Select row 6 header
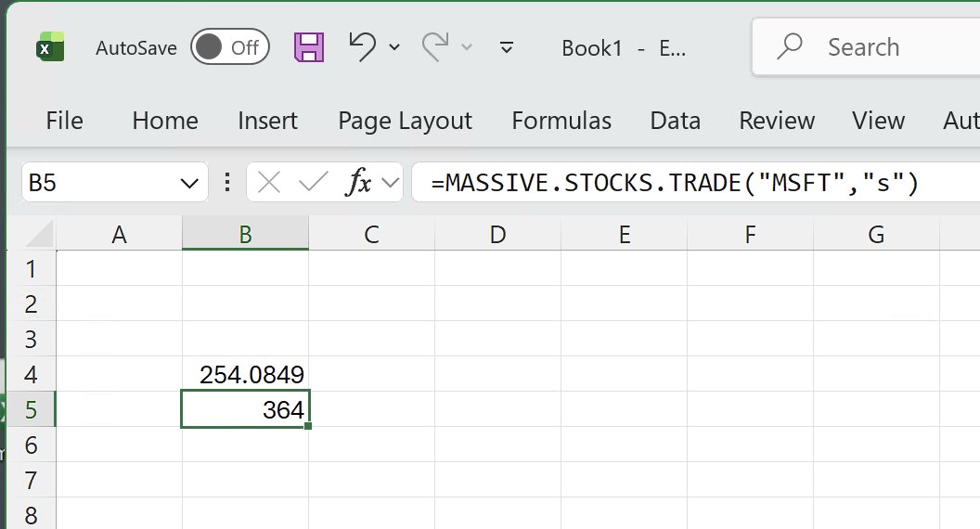 point(31,445)
